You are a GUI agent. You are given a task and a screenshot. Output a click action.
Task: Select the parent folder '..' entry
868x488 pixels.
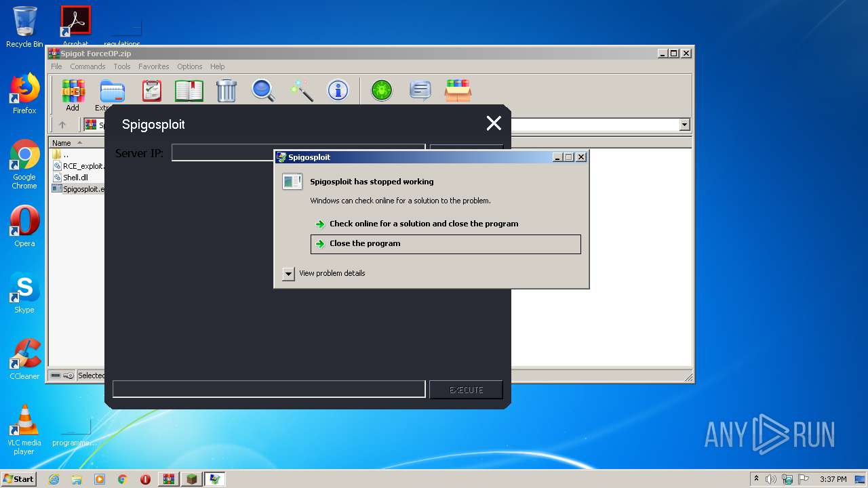coord(61,155)
